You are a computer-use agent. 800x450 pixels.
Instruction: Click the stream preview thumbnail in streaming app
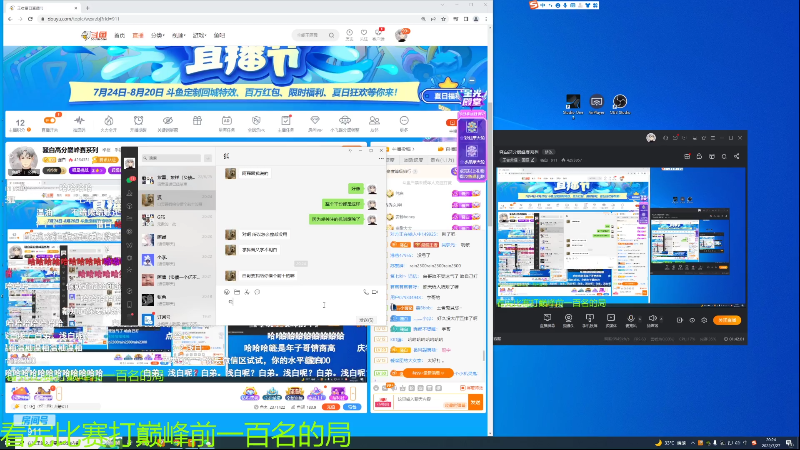click(x=621, y=236)
